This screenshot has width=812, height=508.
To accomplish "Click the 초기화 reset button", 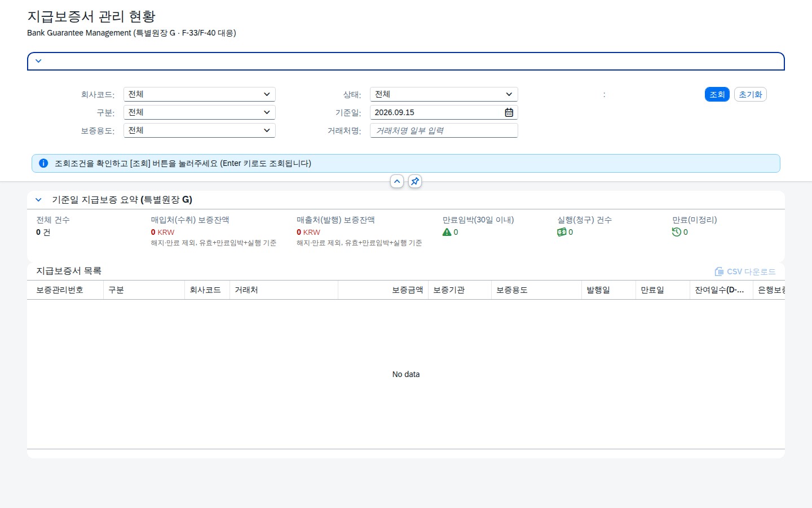I will (751, 94).
